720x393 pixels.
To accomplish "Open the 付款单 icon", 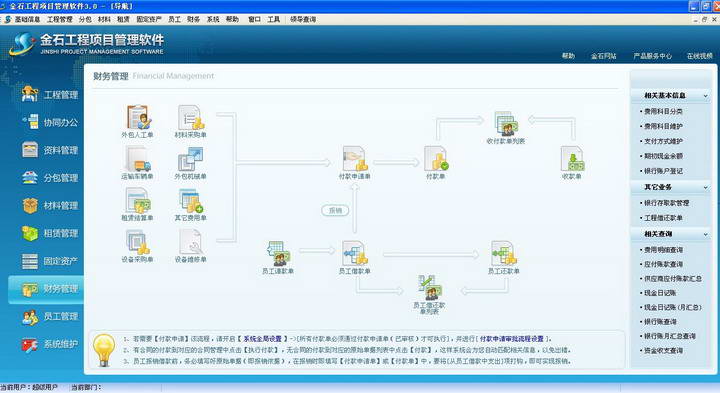I will 436,159.
